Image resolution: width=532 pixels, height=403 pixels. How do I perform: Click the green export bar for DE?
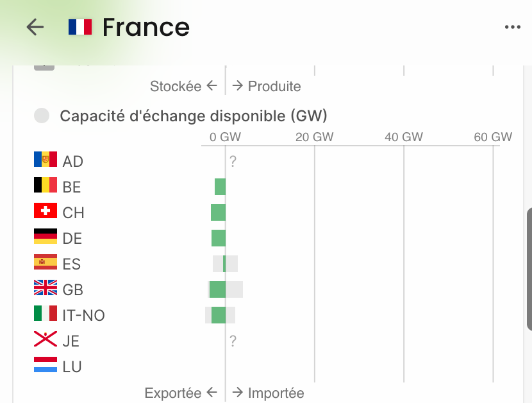pyautogui.click(x=219, y=238)
